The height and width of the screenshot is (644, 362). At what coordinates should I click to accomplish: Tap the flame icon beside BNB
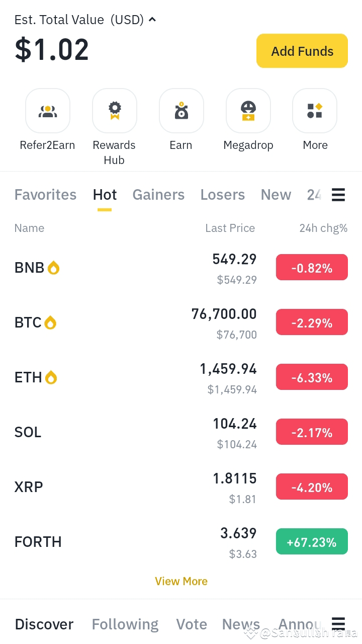pyautogui.click(x=54, y=268)
